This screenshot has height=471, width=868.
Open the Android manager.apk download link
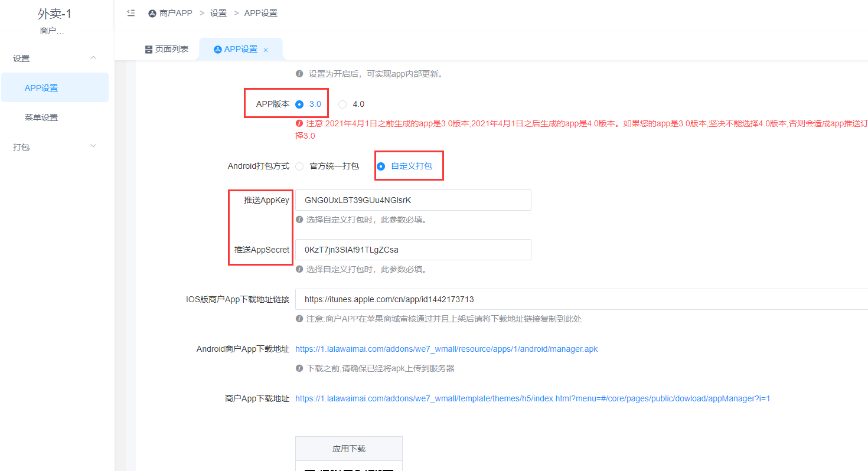pyautogui.click(x=446, y=349)
